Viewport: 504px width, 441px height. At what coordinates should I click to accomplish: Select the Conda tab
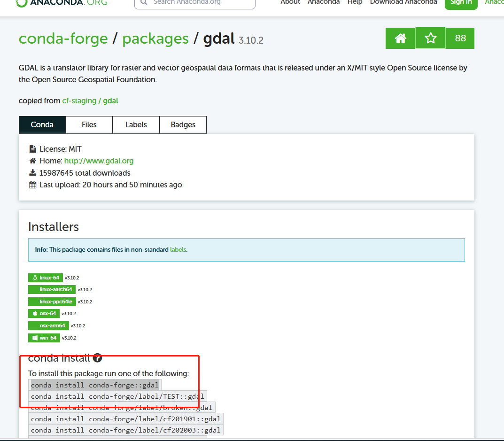pyautogui.click(x=42, y=125)
